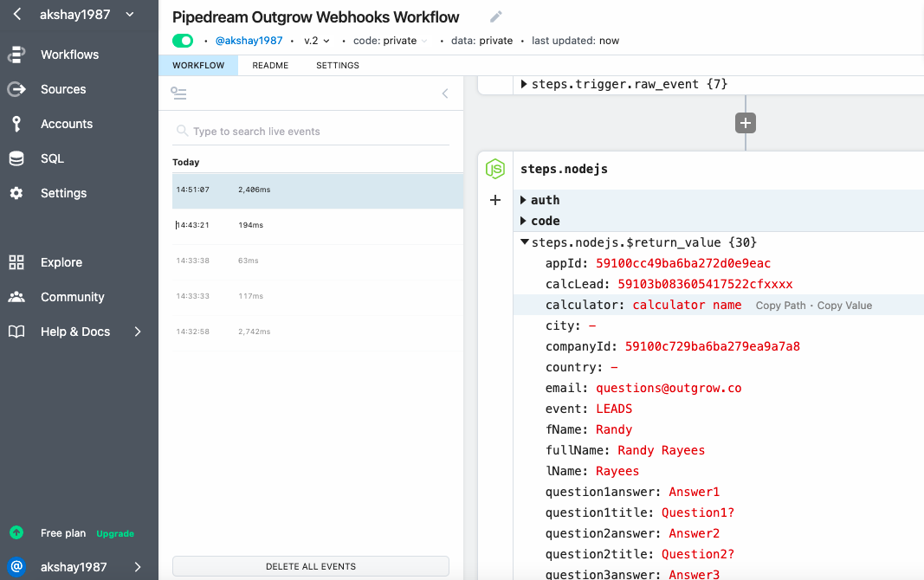924x580 pixels.
Task: Switch to the SETTINGS tab
Action: click(338, 66)
